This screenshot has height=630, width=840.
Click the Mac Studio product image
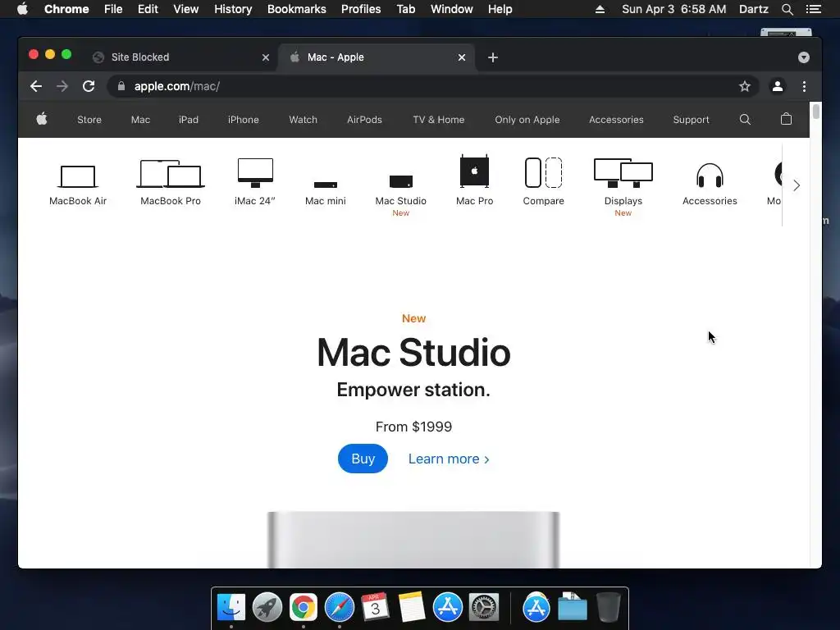(x=413, y=540)
